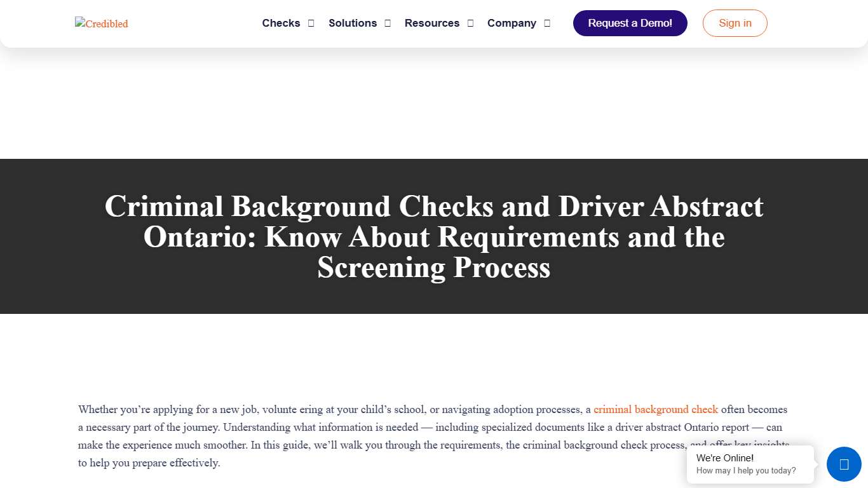The width and height of the screenshot is (868, 488).
Task: Click the "Request a Demo!" button
Action: pos(630,23)
